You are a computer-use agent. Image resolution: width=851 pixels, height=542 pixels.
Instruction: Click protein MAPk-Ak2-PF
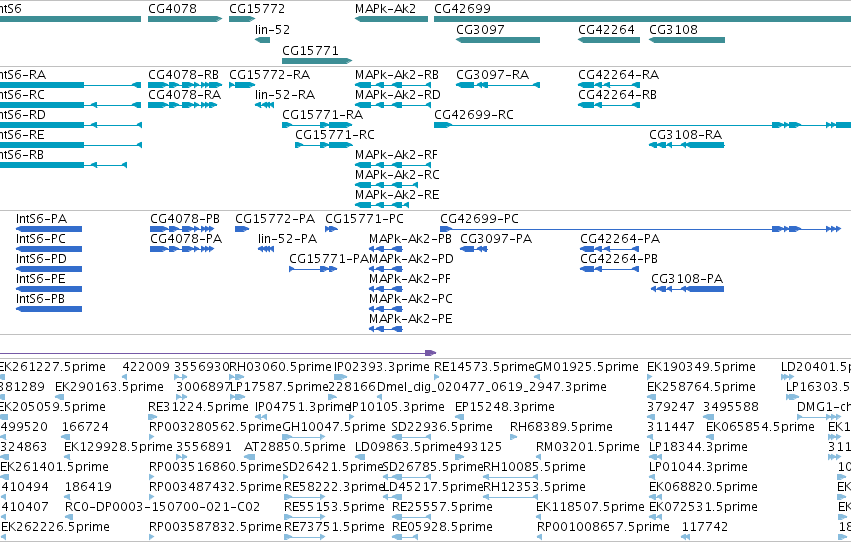[410, 279]
